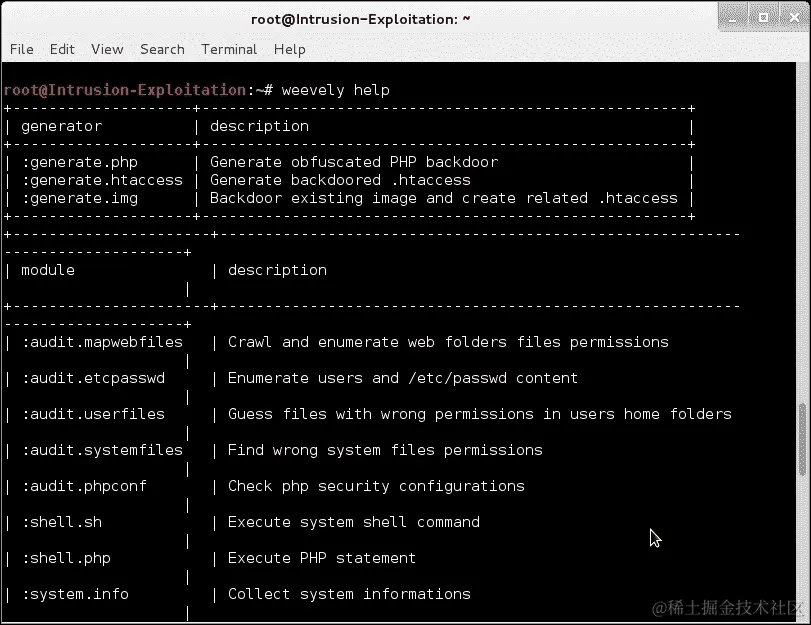The width and height of the screenshot is (811, 625).
Task: Click the ':generate.php' entry
Action: click(80, 162)
